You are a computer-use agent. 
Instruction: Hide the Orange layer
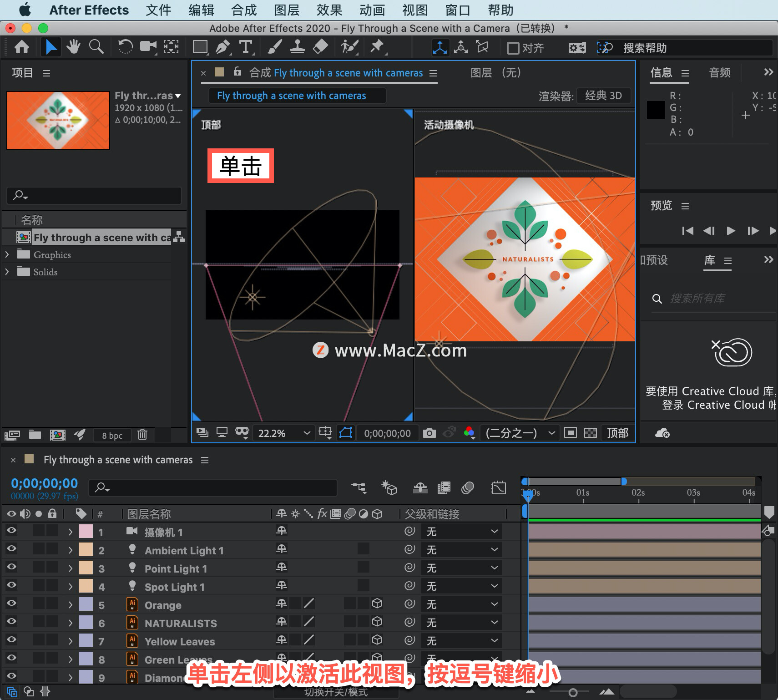click(11, 603)
